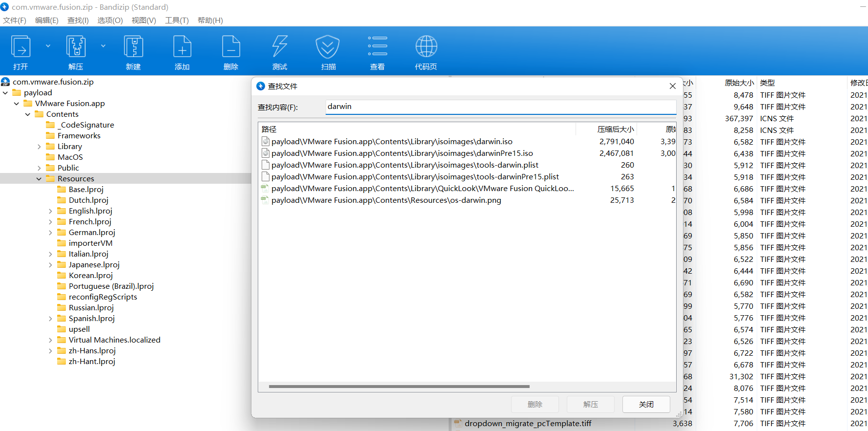Click the 解压 button in the find dialog
The height and width of the screenshot is (431, 868).
coord(591,404)
